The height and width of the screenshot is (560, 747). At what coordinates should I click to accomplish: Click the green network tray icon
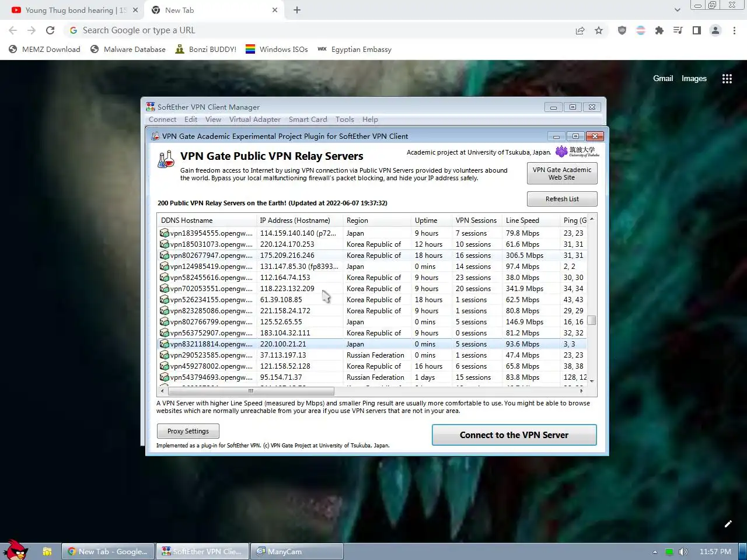click(x=669, y=552)
